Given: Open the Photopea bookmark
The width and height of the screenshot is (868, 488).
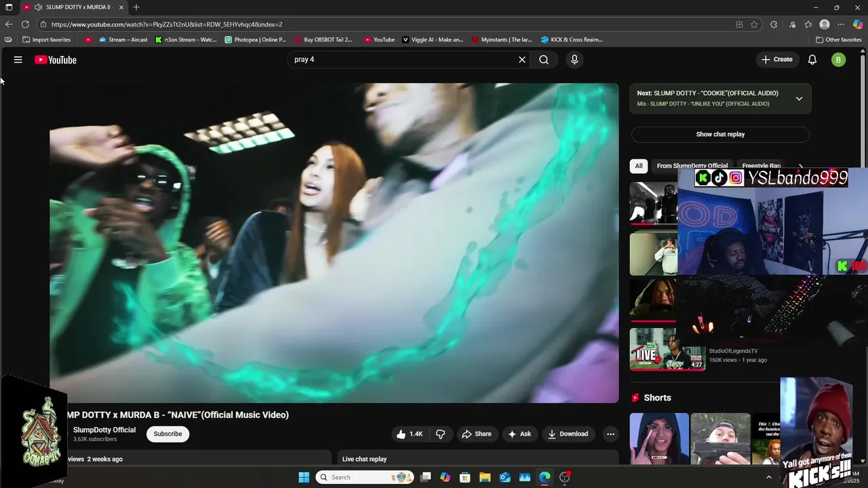Looking at the screenshot, I should click(x=256, y=40).
